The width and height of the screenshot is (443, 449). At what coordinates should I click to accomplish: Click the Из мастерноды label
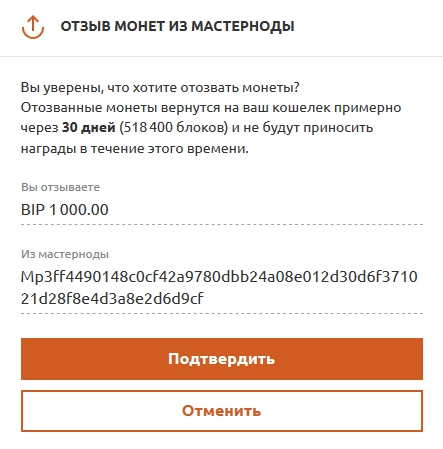point(65,254)
